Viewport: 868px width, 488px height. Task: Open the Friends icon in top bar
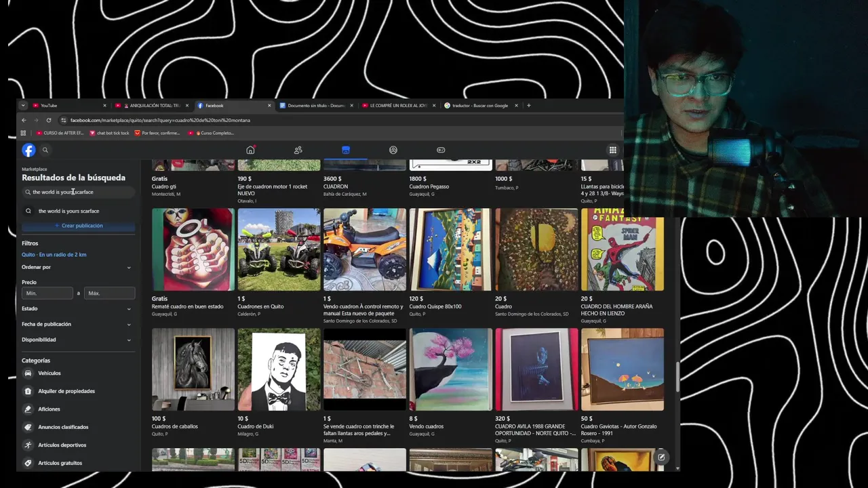[298, 150]
